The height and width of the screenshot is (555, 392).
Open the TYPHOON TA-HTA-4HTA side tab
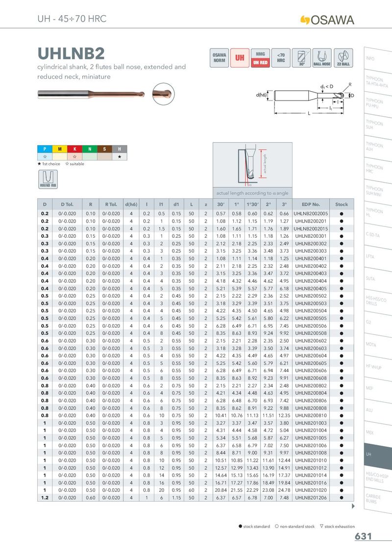(x=378, y=81)
